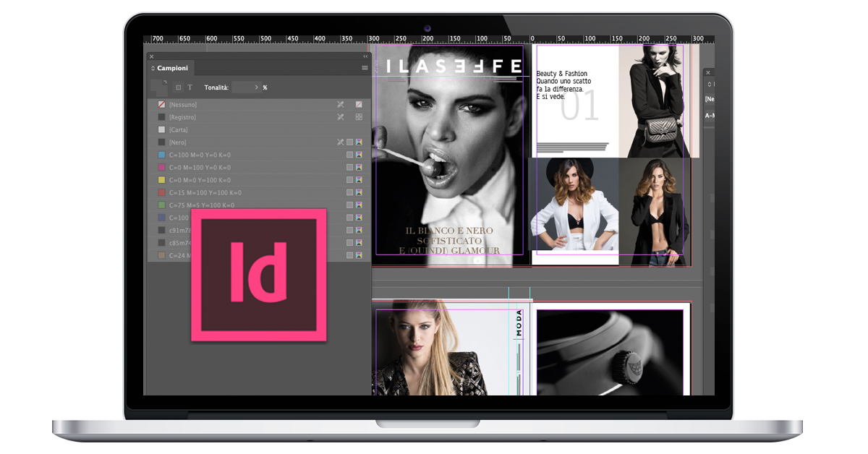Screen dimensions: 868x454
Task: Open the Campioni panel options menu
Action: [365, 68]
